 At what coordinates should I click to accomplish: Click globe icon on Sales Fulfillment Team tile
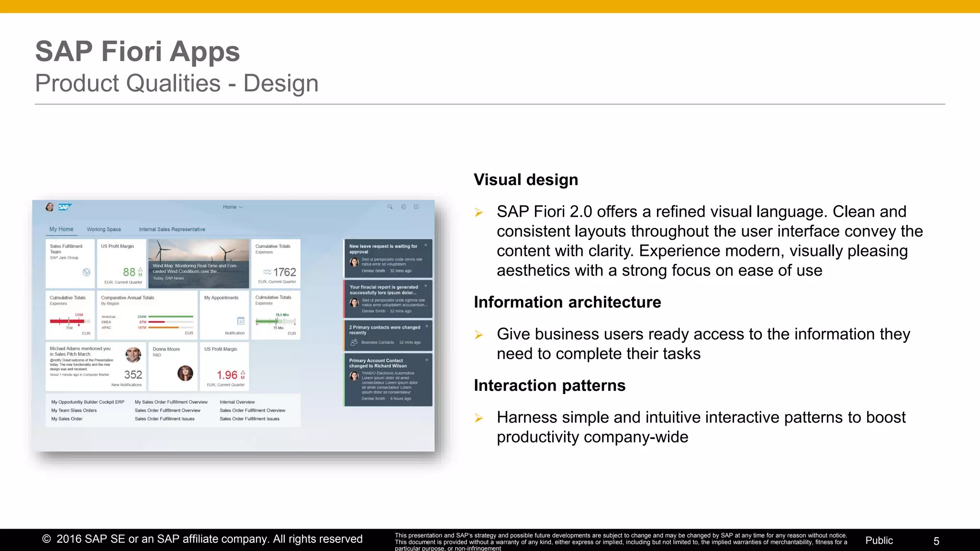pyautogui.click(x=86, y=272)
